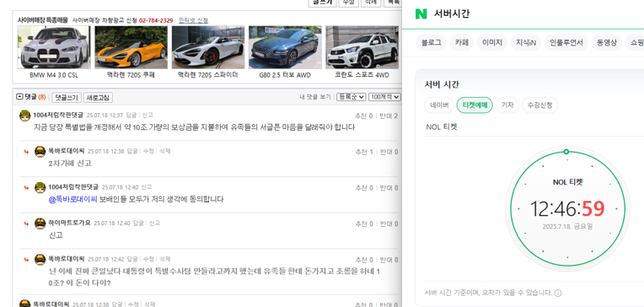
Task: Click 신고 beside 하이마트로가요's 12:40 timestamp
Action: pos(154,224)
